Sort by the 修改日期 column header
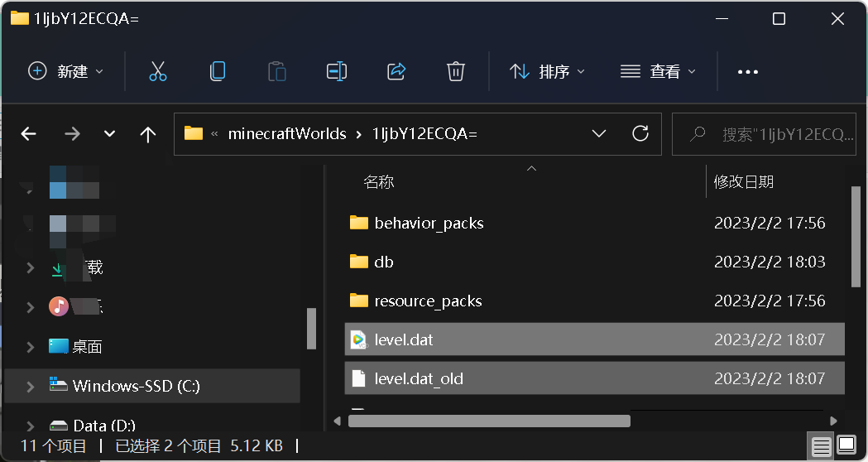Screen dimensions: 868x462 [743, 181]
